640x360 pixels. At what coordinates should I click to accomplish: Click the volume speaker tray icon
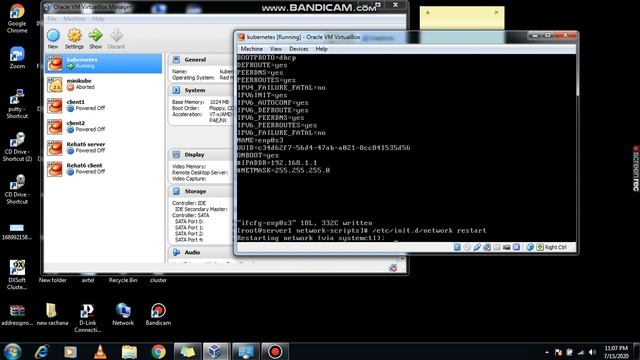(593, 352)
